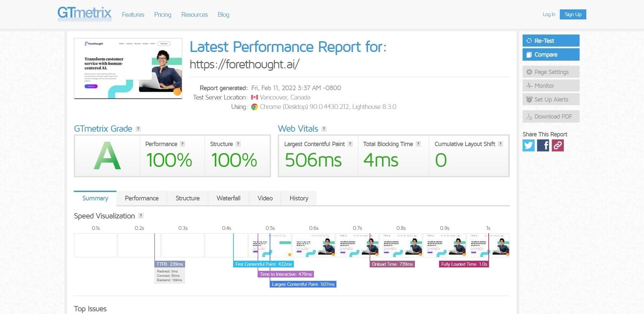
Task: Copy report link with chain icon
Action: pyautogui.click(x=557, y=145)
